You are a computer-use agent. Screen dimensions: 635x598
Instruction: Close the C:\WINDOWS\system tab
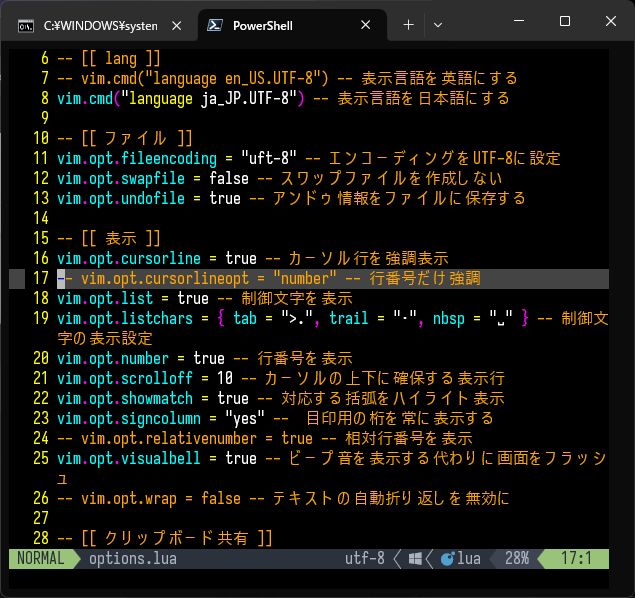pyautogui.click(x=176, y=25)
